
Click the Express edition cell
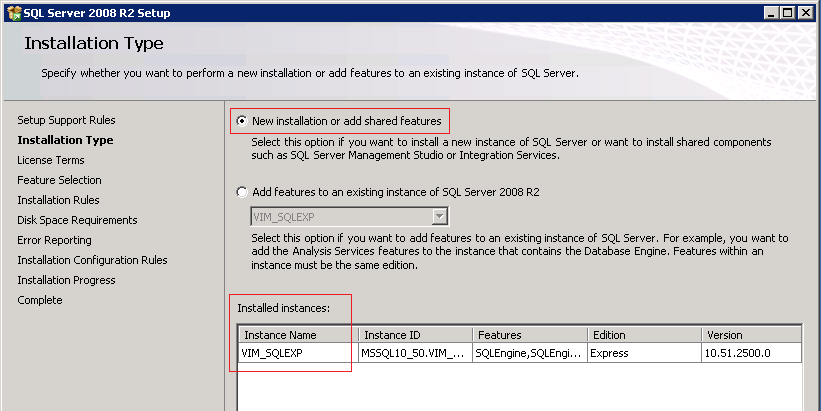tap(644, 353)
